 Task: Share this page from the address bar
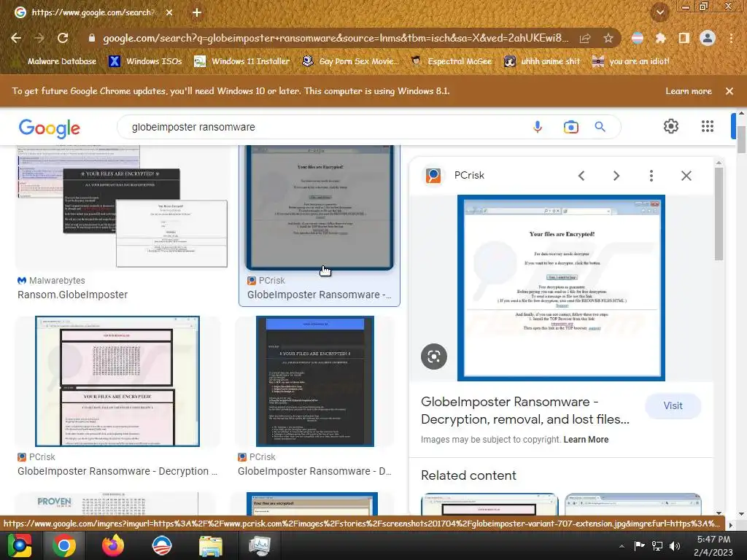585,38
